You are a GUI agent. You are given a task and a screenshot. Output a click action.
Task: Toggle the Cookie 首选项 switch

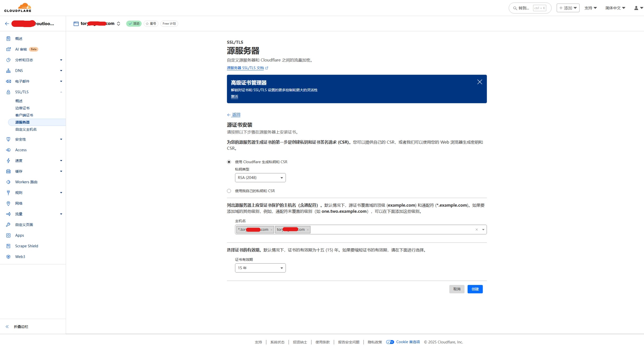[390, 342]
